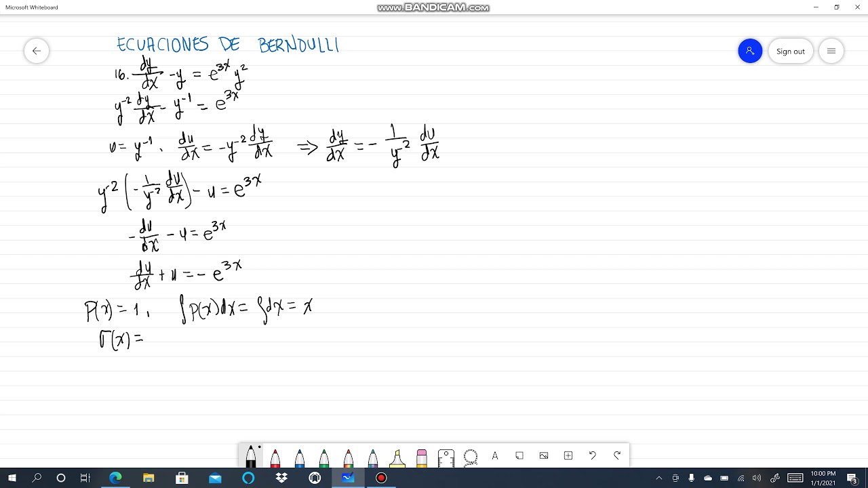Viewport: 868px width, 488px height.
Task: Show hidden system tray icons
Action: pos(658,478)
